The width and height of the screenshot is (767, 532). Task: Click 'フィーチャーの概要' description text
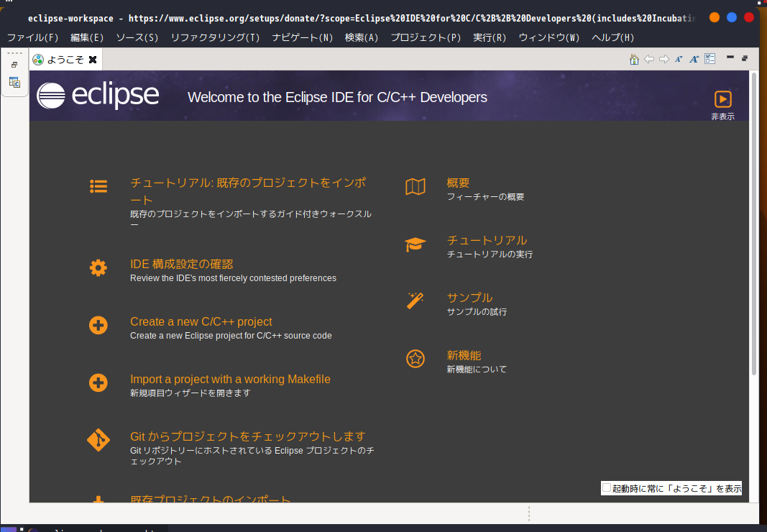click(x=485, y=197)
